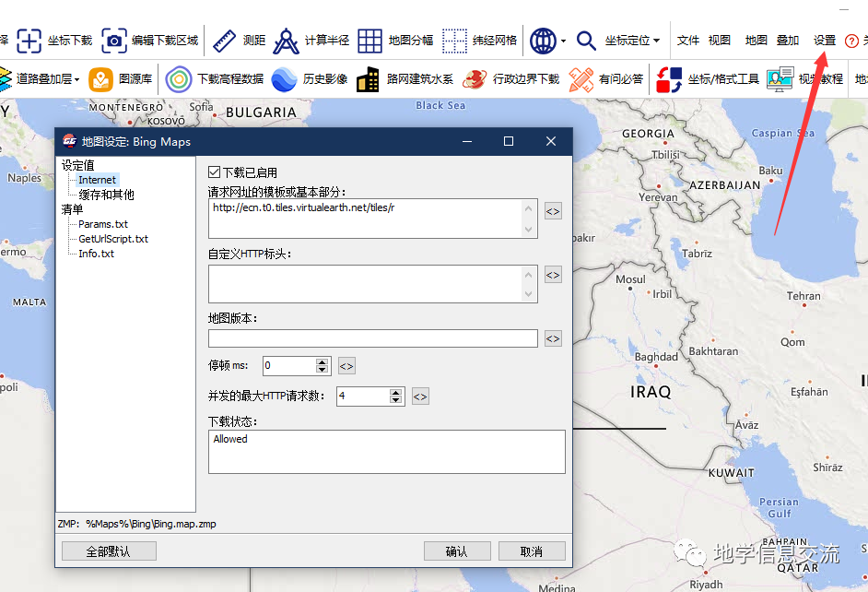The width and height of the screenshot is (868, 592).
Task: Click the 取消 button
Action: (532, 551)
